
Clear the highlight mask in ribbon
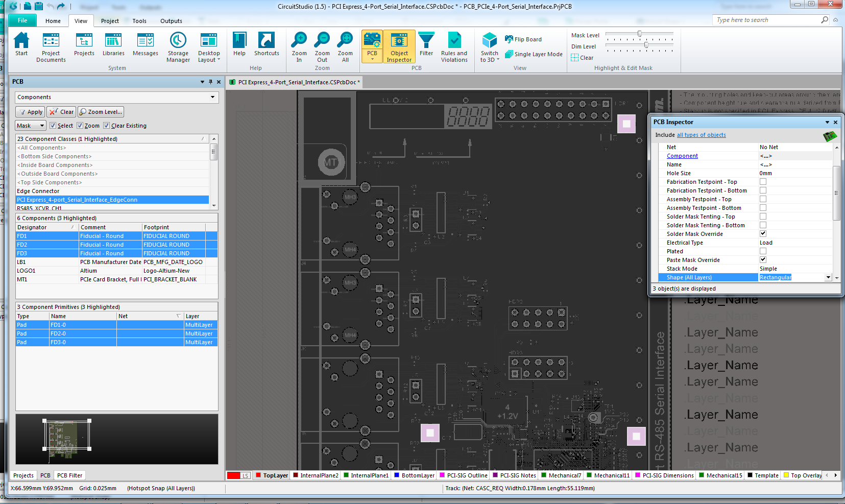coord(582,58)
